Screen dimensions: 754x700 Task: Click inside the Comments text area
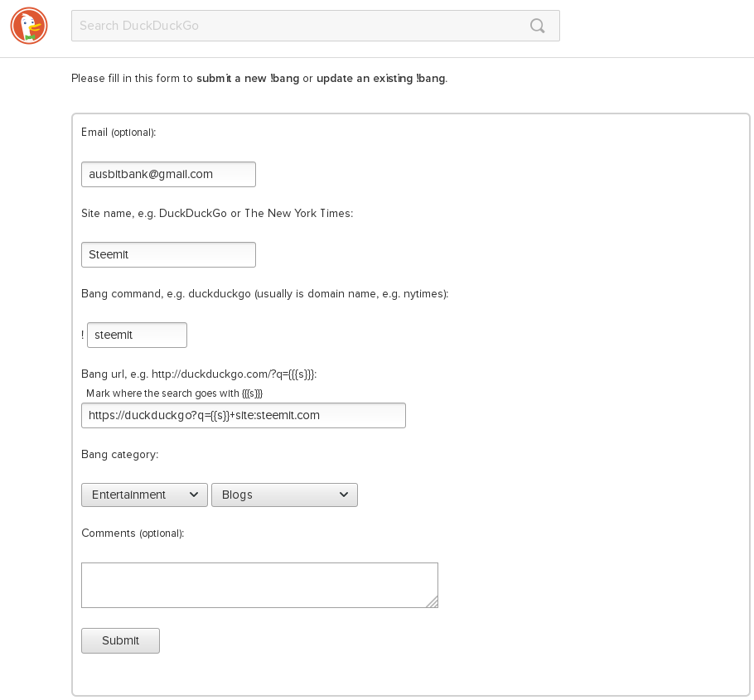click(x=259, y=585)
